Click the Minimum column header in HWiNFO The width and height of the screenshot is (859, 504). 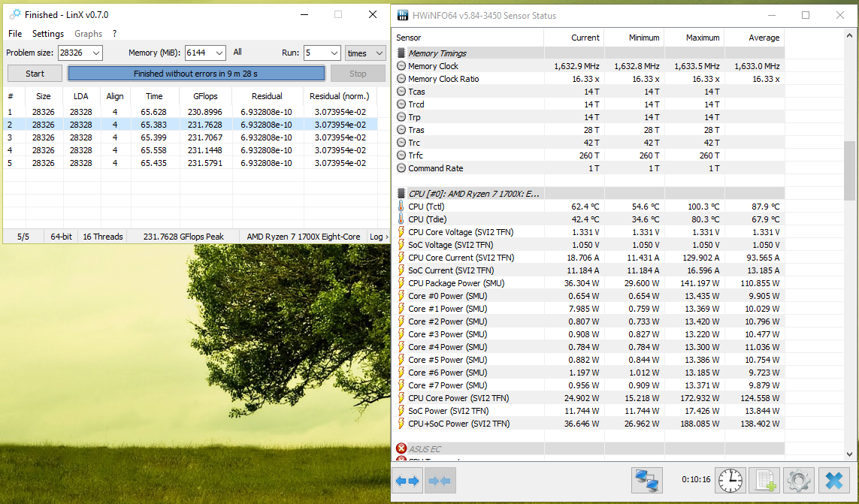coord(634,38)
